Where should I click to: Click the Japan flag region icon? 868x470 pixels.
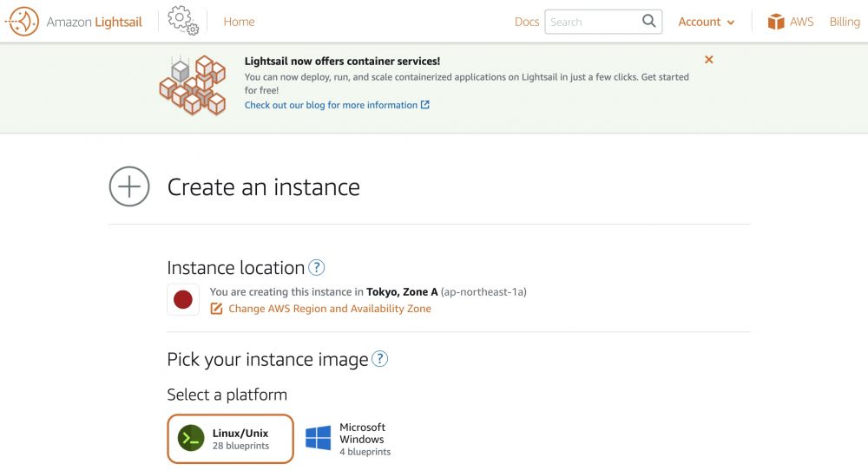tap(182, 299)
